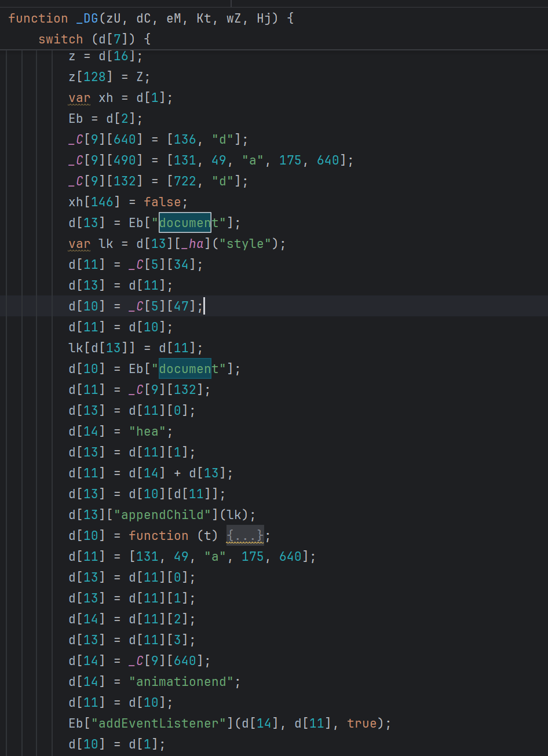
Task: Click the current line 'd[10] = _C[5][47];'
Action: (x=136, y=306)
